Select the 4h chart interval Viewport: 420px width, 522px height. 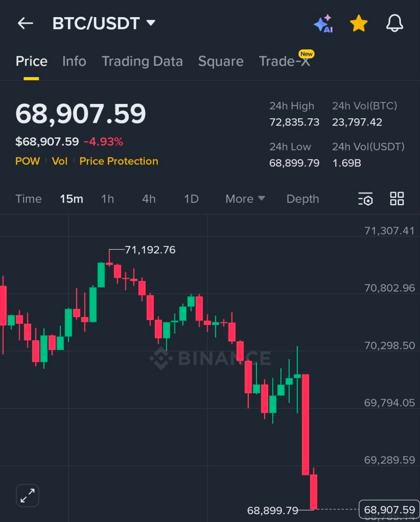pyautogui.click(x=149, y=199)
